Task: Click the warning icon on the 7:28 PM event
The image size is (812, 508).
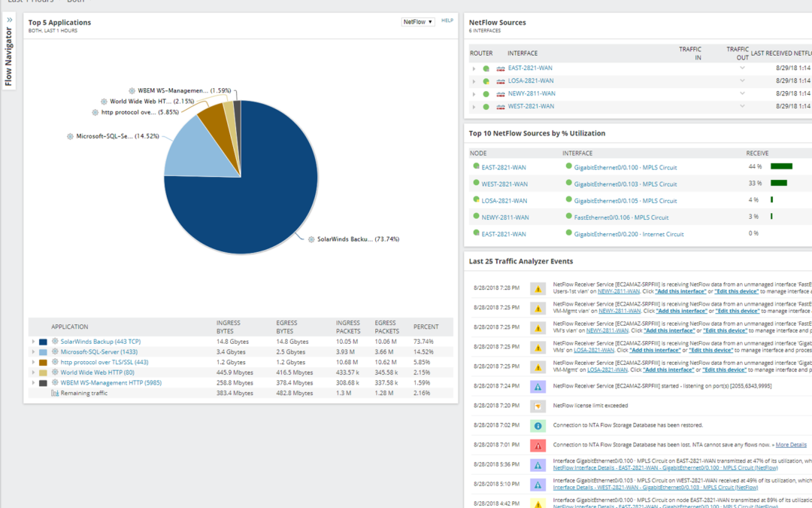Action: (538, 288)
